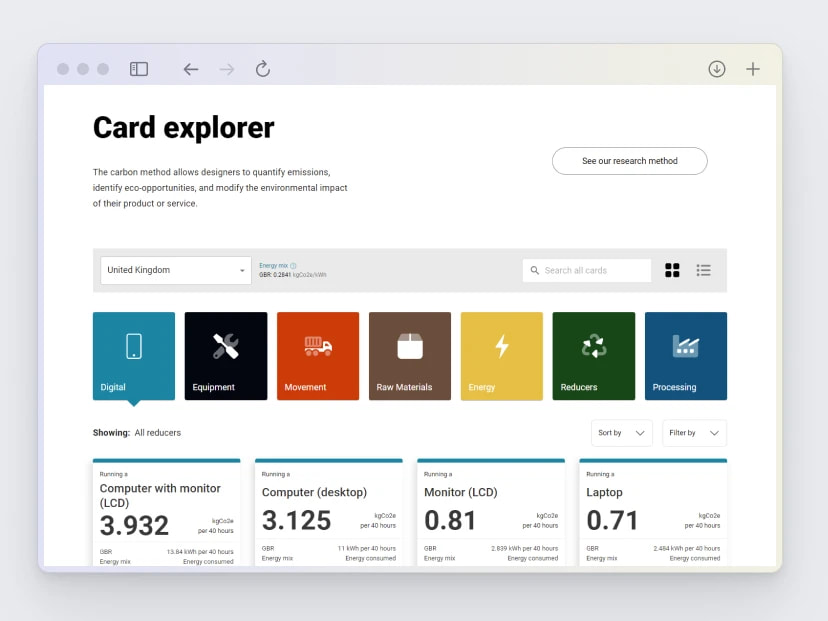The height and width of the screenshot is (621, 828).
Task: Open the Filter by dropdown
Action: (x=694, y=433)
